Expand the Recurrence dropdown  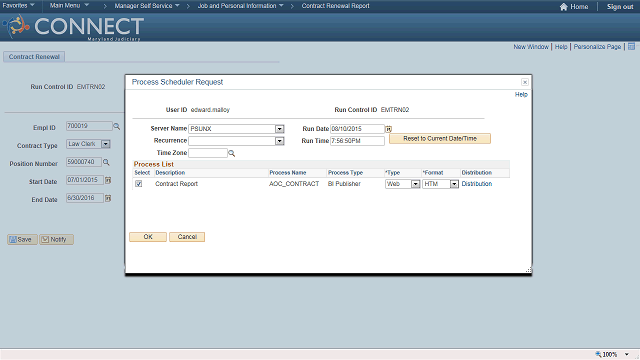coord(279,141)
